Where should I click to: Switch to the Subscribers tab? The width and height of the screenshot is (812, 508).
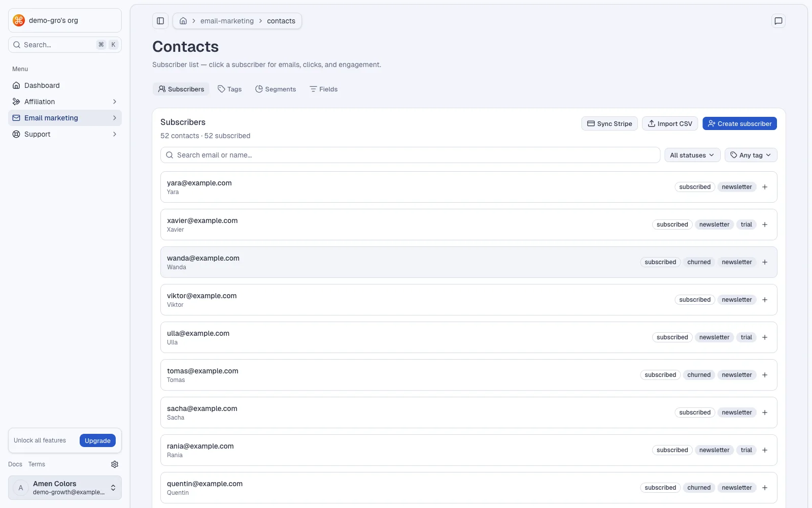tap(181, 89)
